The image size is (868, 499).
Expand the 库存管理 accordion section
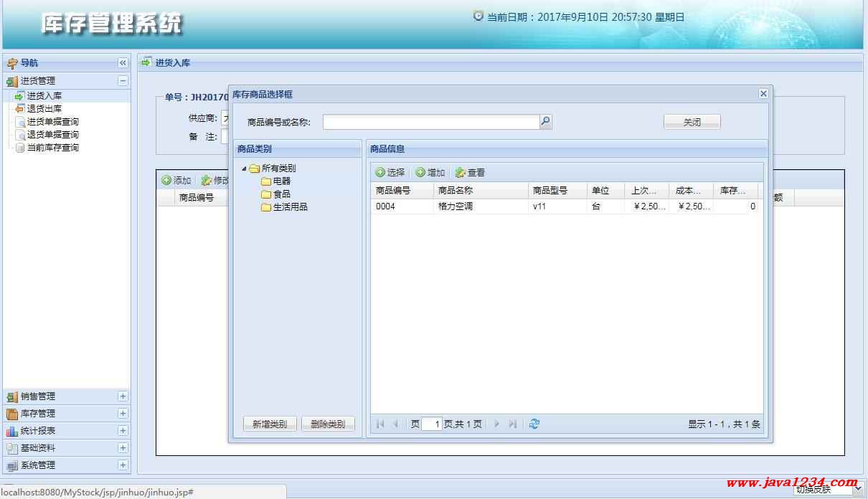pyautogui.click(x=123, y=414)
